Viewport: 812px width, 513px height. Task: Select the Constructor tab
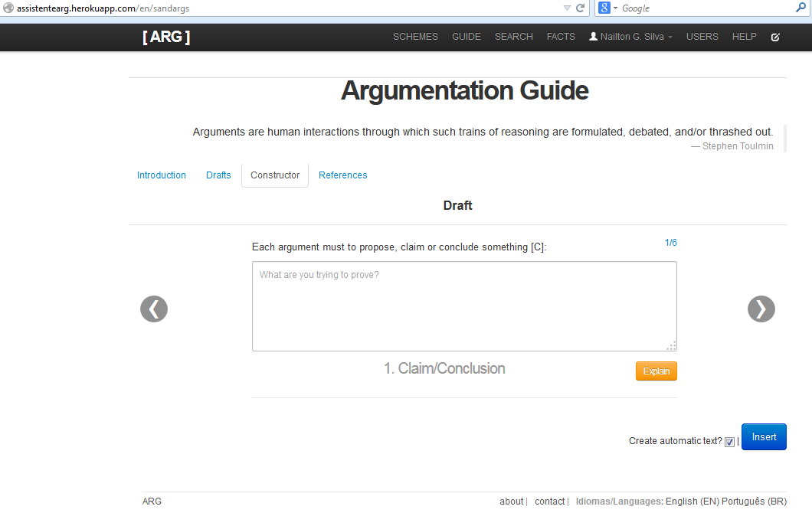tap(275, 175)
